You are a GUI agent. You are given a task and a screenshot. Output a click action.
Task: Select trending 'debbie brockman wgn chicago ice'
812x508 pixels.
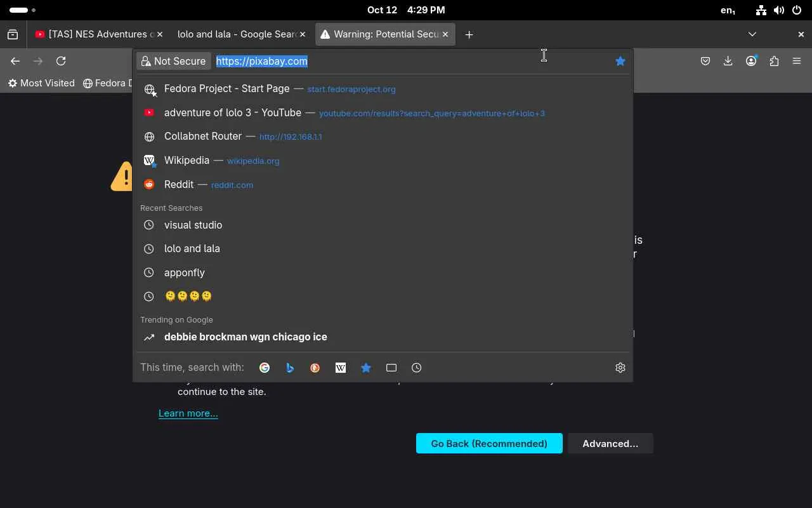click(x=383, y=337)
